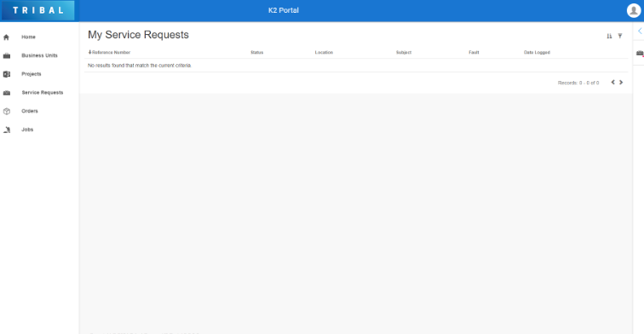Image resolution: width=644 pixels, height=334 pixels.
Task: Click the Projects icon in sidebar
Action: [x=7, y=74]
